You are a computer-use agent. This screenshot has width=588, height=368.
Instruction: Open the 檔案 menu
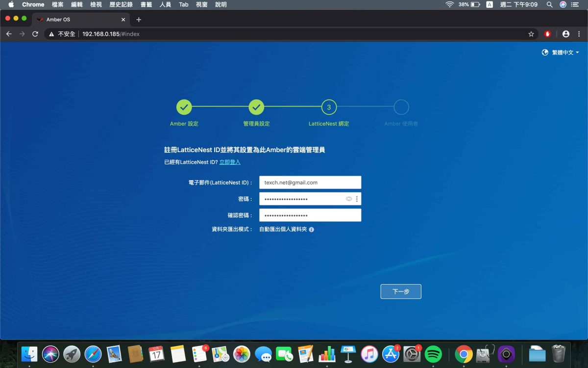(x=57, y=4)
